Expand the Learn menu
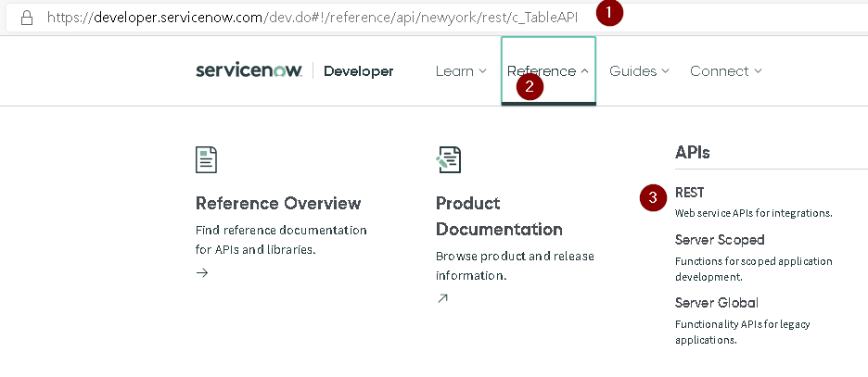The height and width of the screenshot is (377, 868). [461, 71]
